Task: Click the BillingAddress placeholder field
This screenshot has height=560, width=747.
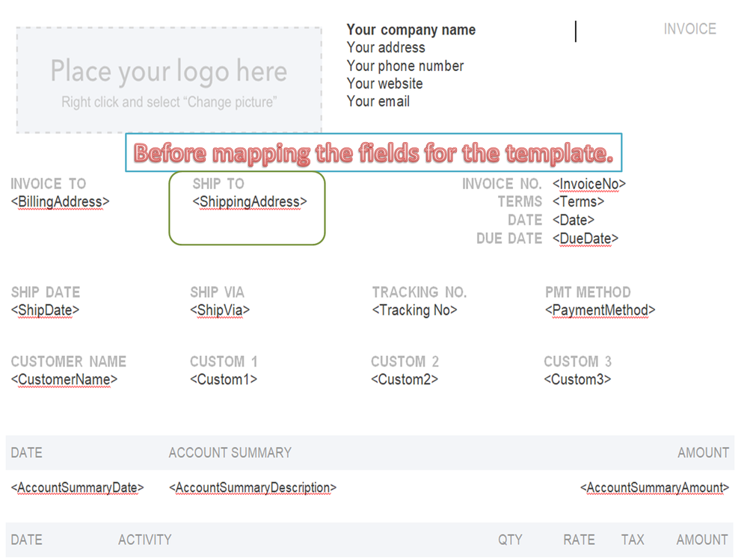Action: 60,202
